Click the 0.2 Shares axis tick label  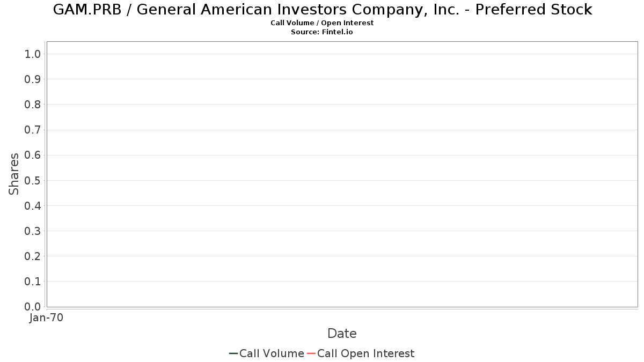(x=33, y=256)
